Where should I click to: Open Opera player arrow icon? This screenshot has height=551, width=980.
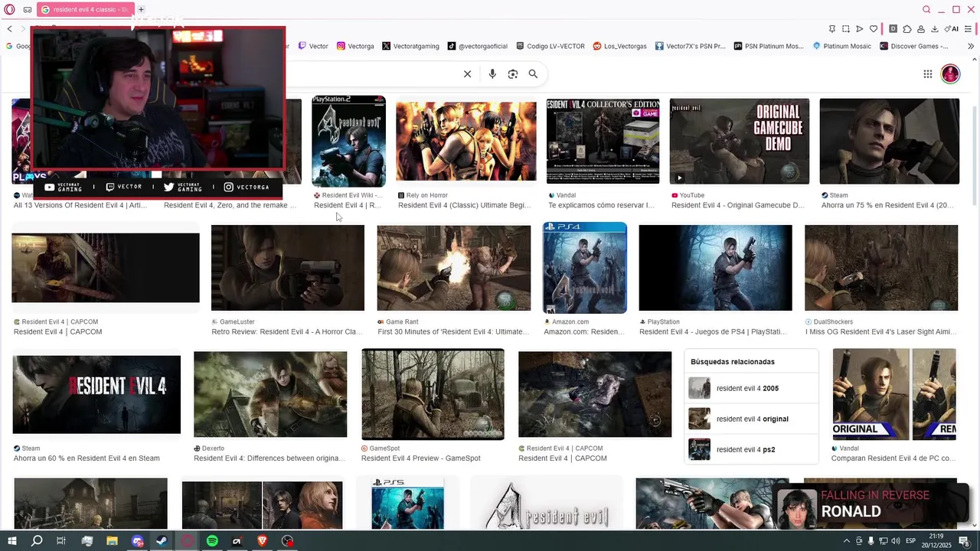(860, 29)
